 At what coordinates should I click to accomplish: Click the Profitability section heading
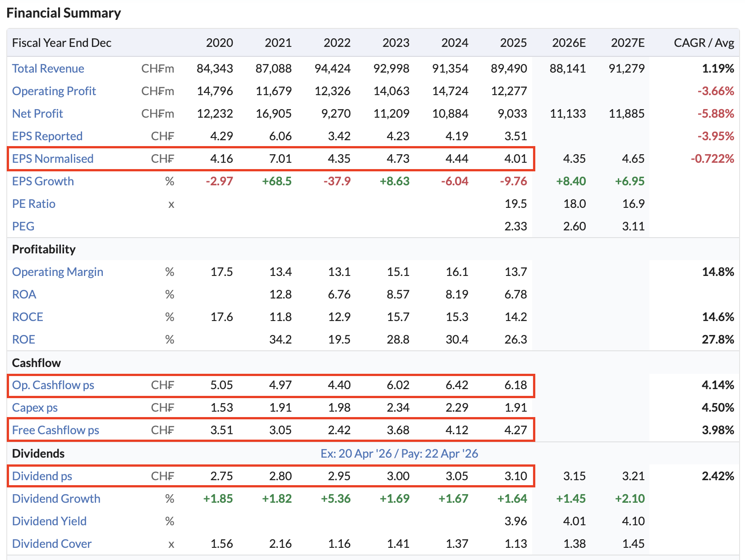pyautogui.click(x=44, y=249)
